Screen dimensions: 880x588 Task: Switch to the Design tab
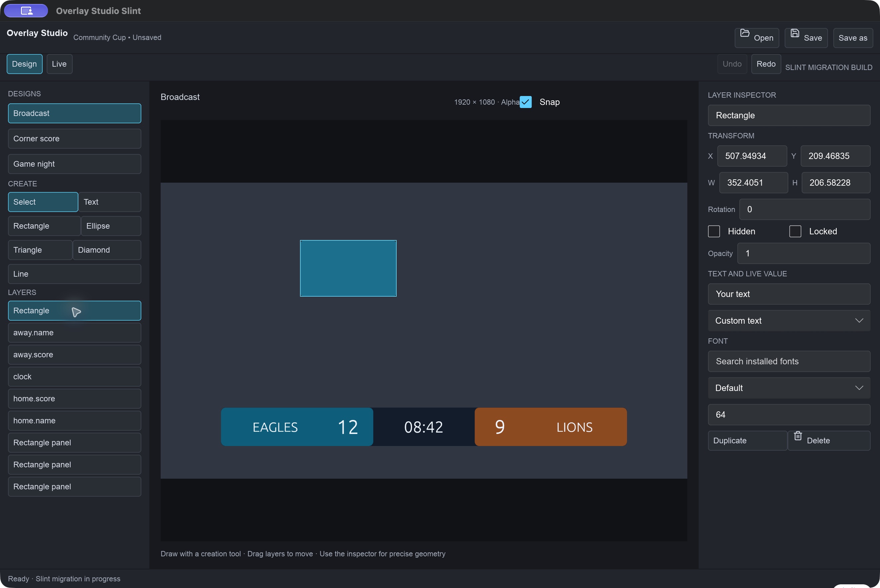click(24, 64)
